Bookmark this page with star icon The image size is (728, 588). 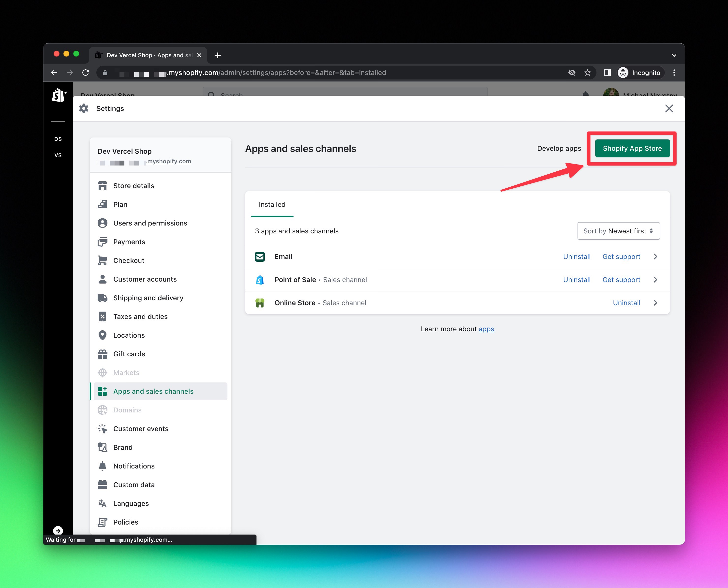click(x=587, y=73)
